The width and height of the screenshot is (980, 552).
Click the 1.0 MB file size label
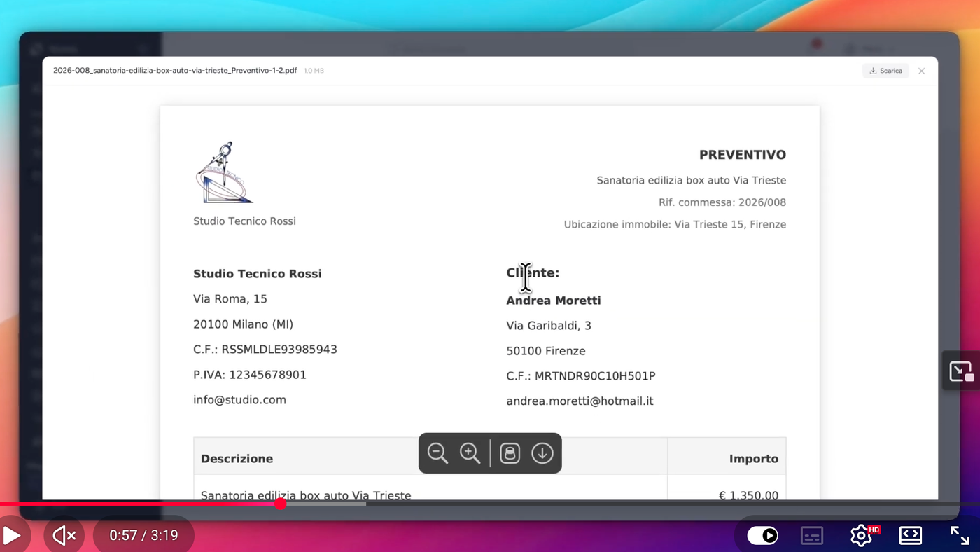(314, 71)
